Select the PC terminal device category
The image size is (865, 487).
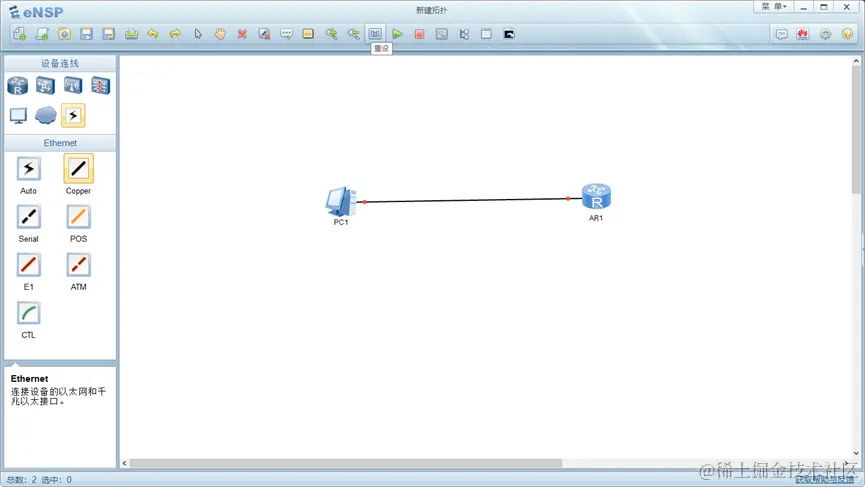(x=18, y=115)
